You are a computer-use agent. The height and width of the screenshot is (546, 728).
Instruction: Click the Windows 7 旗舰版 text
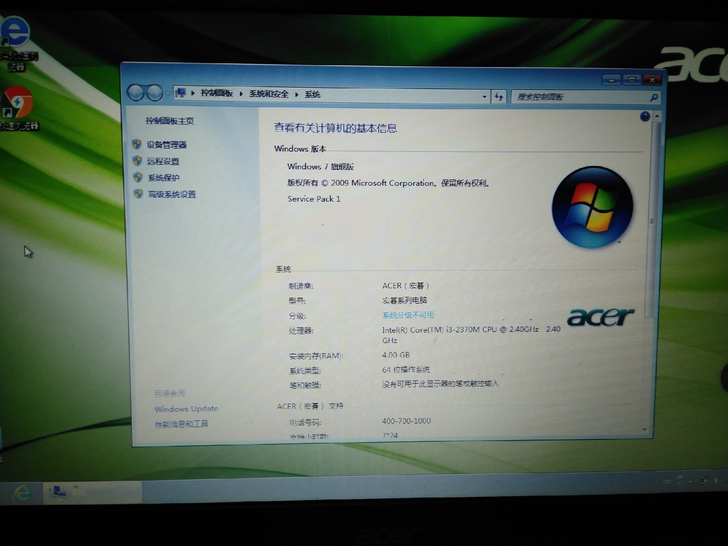point(320,166)
